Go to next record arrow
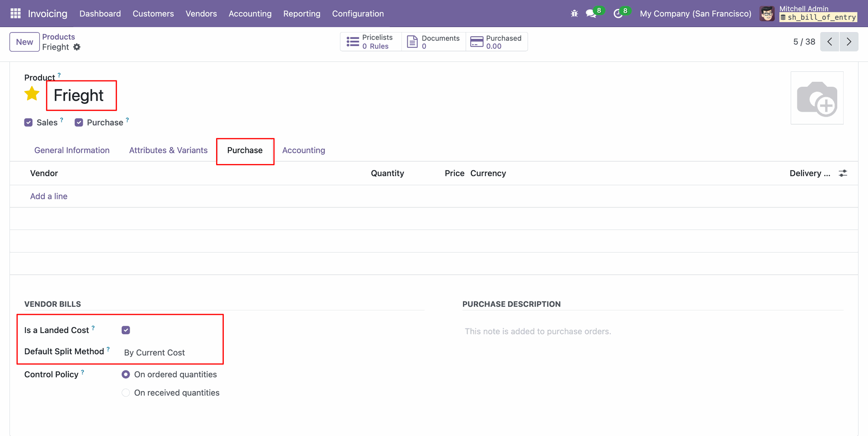Viewport: 868px width, 436px height. coord(849,42)
